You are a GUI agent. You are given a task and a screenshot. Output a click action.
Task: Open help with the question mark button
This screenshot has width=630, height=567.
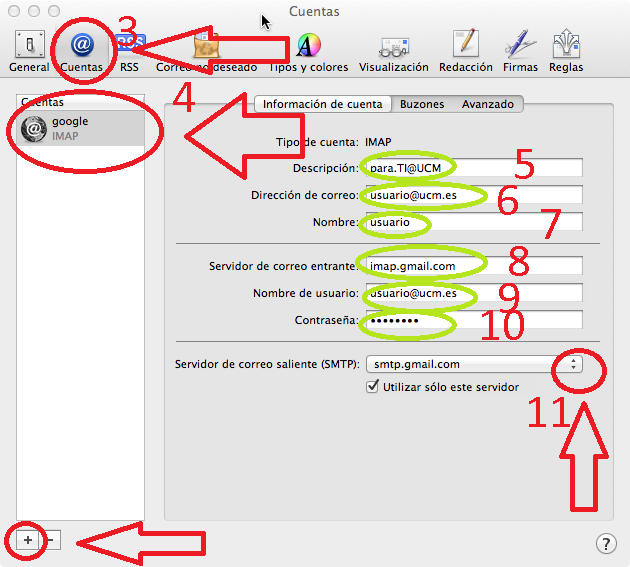605,543
